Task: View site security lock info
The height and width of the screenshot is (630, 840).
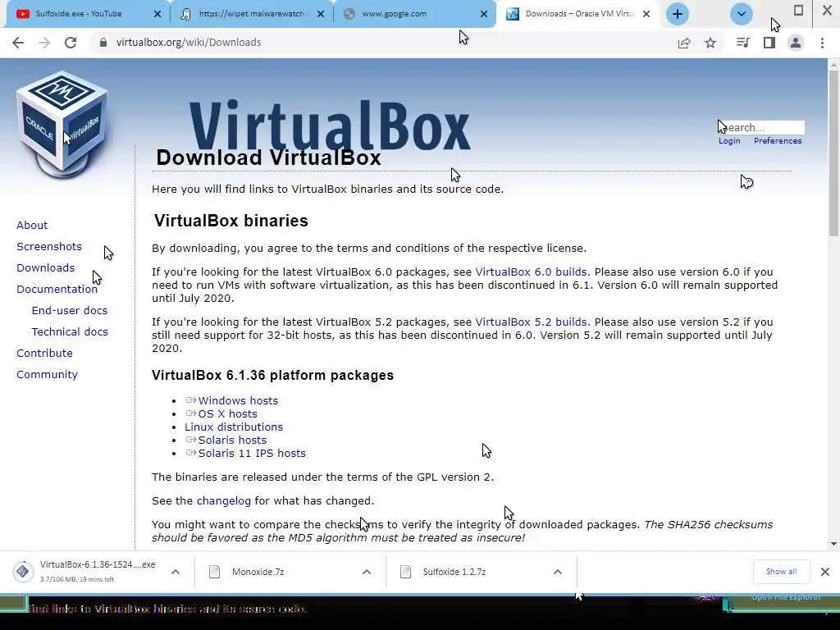Action: (x=103, y=43)
